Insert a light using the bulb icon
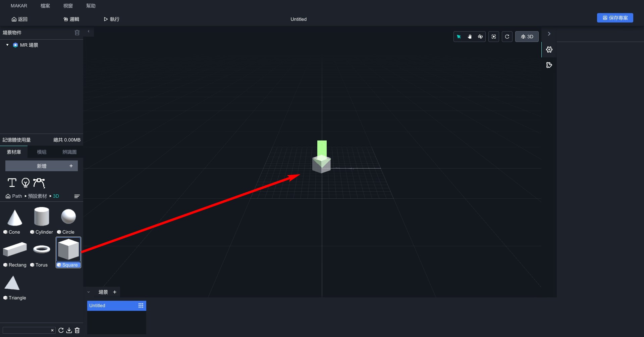Screen dimensions: 644x337 click(25, 183)
